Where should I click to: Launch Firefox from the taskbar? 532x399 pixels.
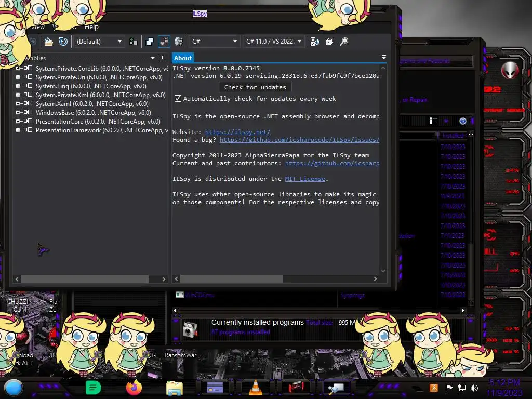pyautogui.click(x=134, y=388)
